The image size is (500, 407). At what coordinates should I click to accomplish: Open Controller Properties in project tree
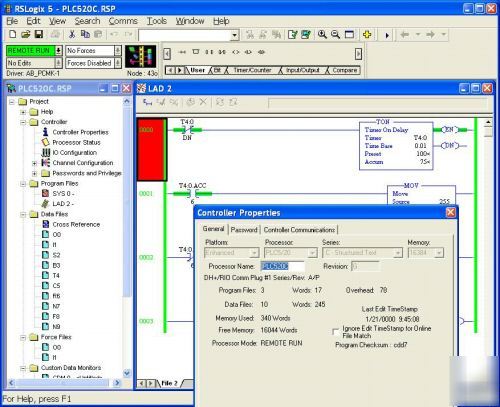pos(80,132)
